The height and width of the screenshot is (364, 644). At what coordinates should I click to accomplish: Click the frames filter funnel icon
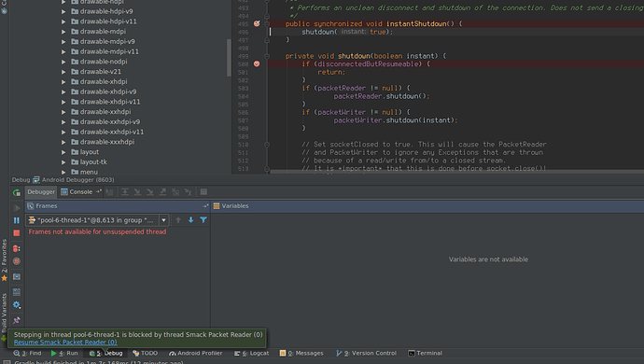203,220
